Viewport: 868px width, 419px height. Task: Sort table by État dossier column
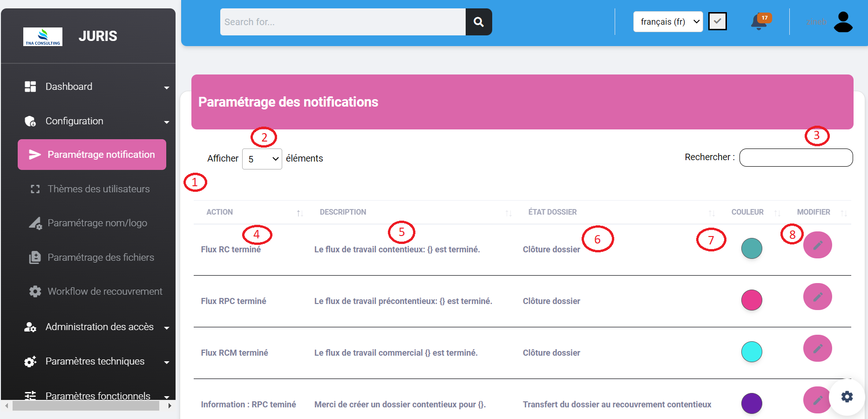pos(711,213)
